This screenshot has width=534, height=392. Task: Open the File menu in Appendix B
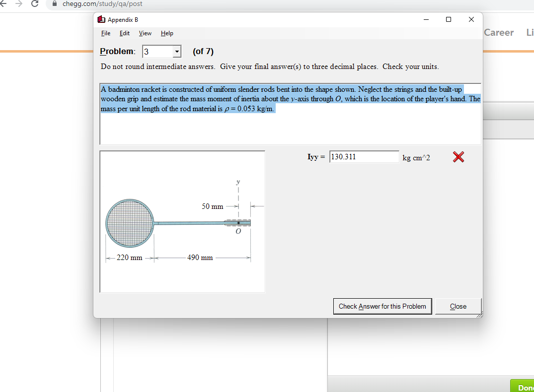click(x=106, y=33)
